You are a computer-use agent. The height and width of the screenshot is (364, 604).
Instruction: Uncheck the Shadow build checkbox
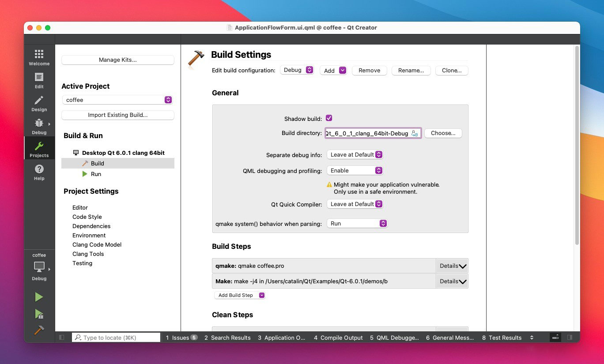(x=328, y=118)
